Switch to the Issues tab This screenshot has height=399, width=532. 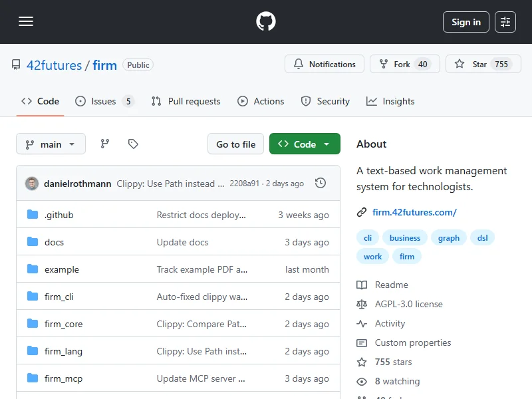pyautogui.click(x=104, y=101)
